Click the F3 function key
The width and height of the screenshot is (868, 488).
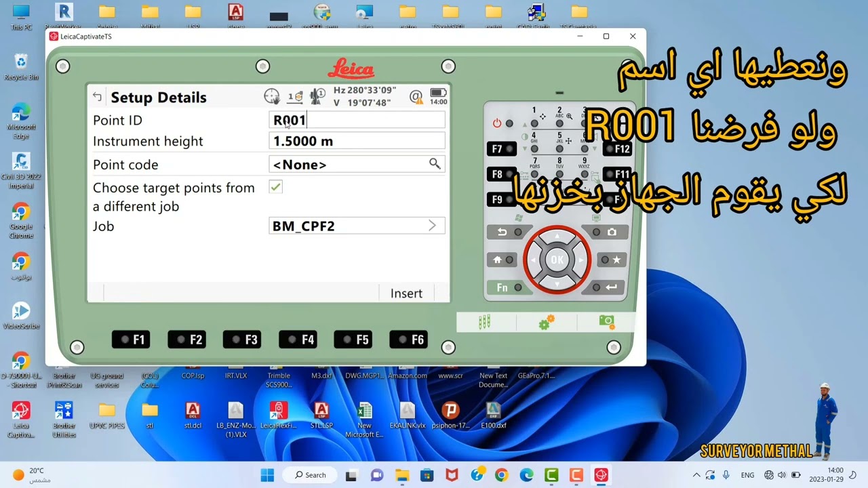(243, 340)
